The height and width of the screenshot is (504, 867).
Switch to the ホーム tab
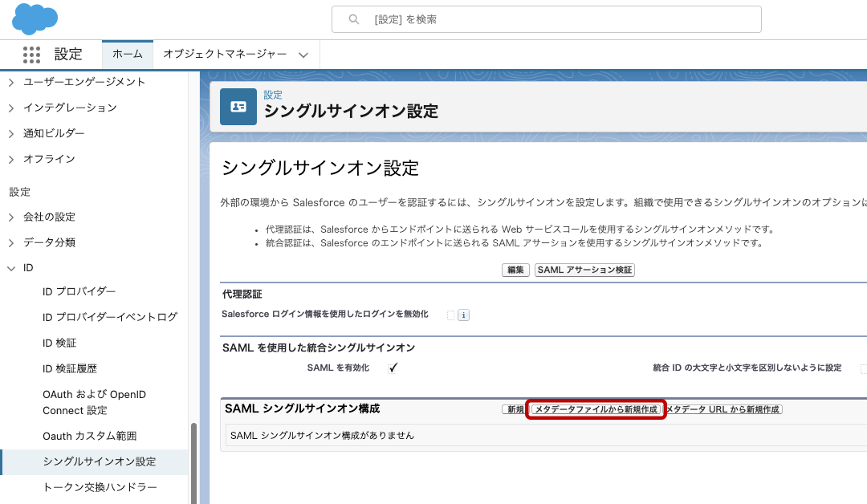(x=127, y=55)
